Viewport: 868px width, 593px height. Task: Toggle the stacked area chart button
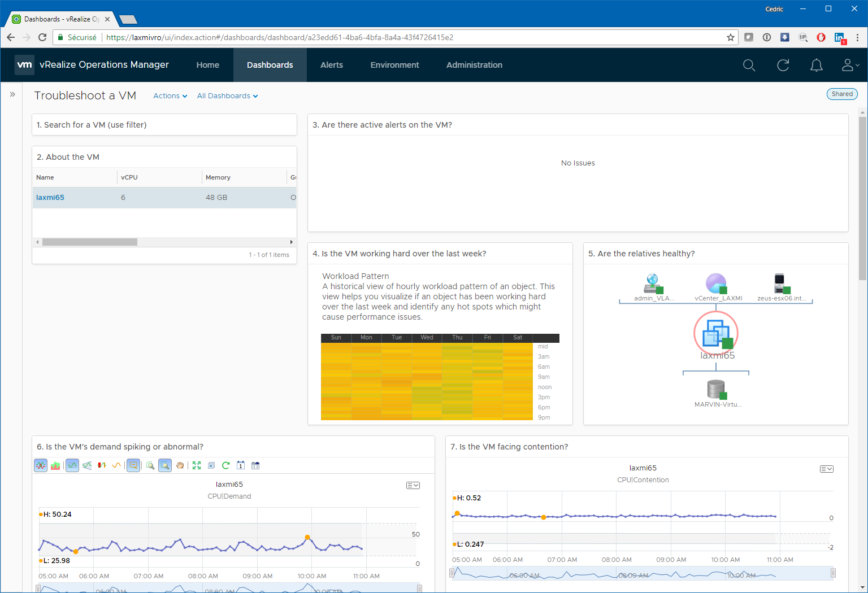pos(55,465)
